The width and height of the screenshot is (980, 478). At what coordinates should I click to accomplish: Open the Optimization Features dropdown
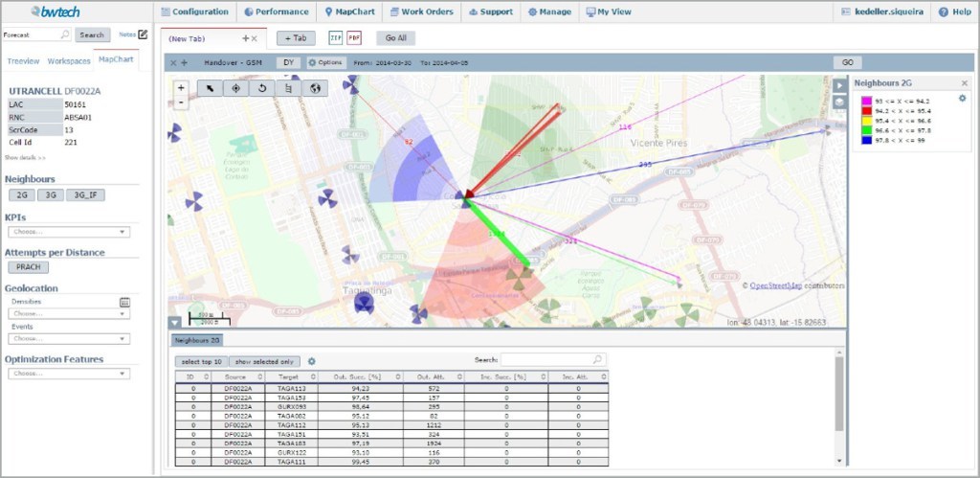68,374
